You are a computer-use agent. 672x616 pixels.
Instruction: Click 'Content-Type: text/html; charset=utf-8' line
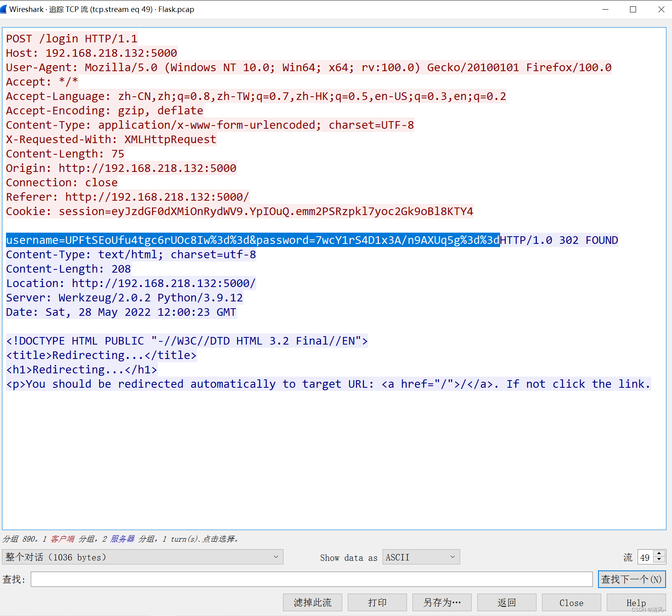point(131,255)
